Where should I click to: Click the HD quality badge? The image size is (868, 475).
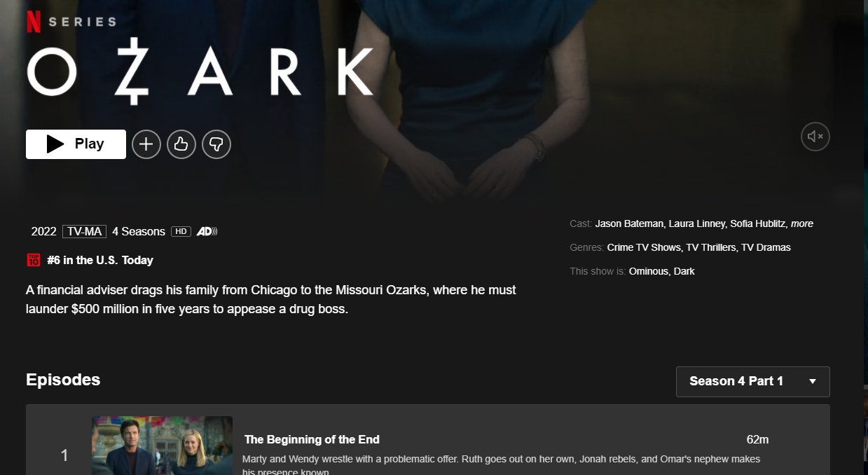[181, 231]
